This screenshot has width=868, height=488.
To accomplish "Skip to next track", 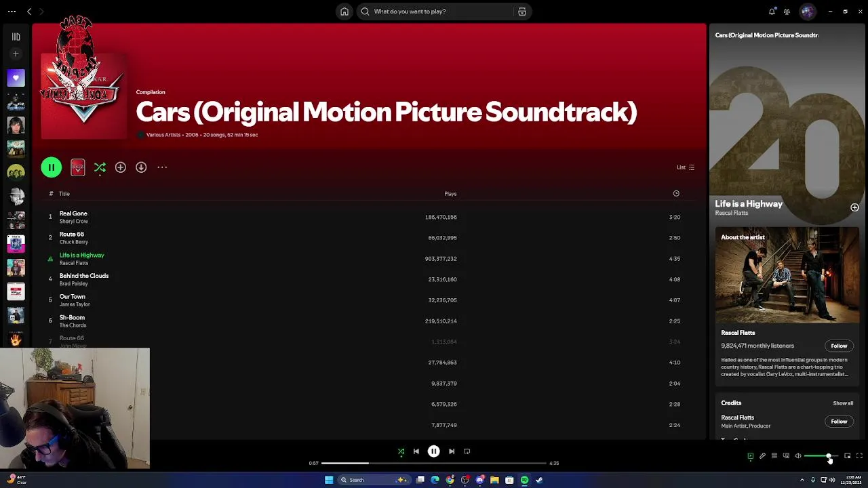I will (x=452, y=451).
